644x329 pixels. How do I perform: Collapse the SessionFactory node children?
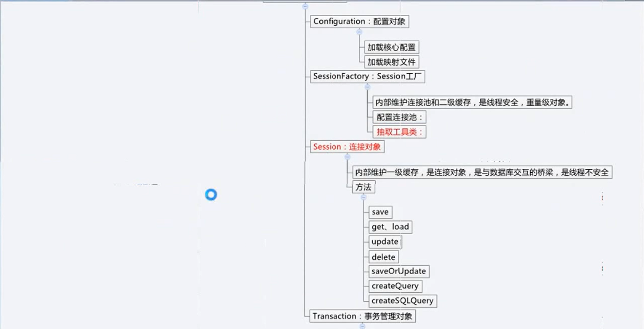[x=367, y=87]
